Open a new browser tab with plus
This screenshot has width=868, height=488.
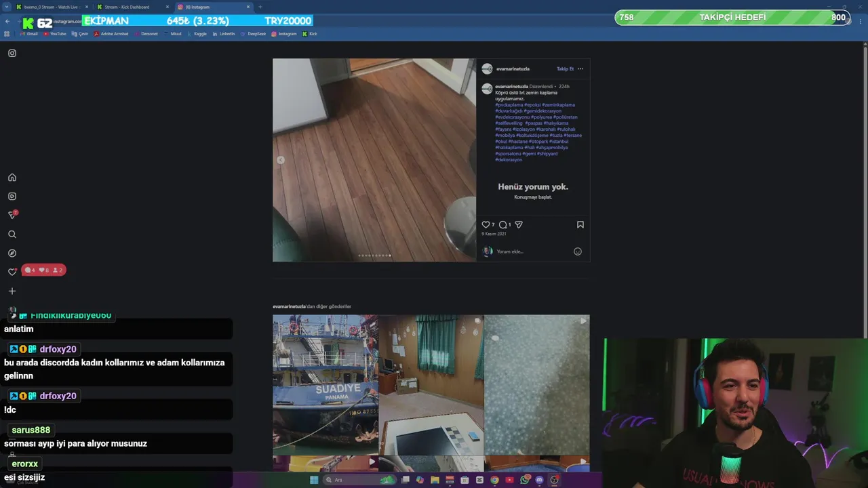pos(260,7)
